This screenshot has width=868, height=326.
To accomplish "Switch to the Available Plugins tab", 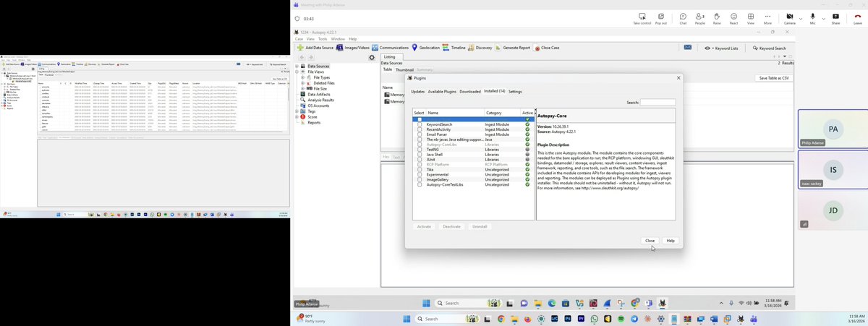I will coord(442,92).
